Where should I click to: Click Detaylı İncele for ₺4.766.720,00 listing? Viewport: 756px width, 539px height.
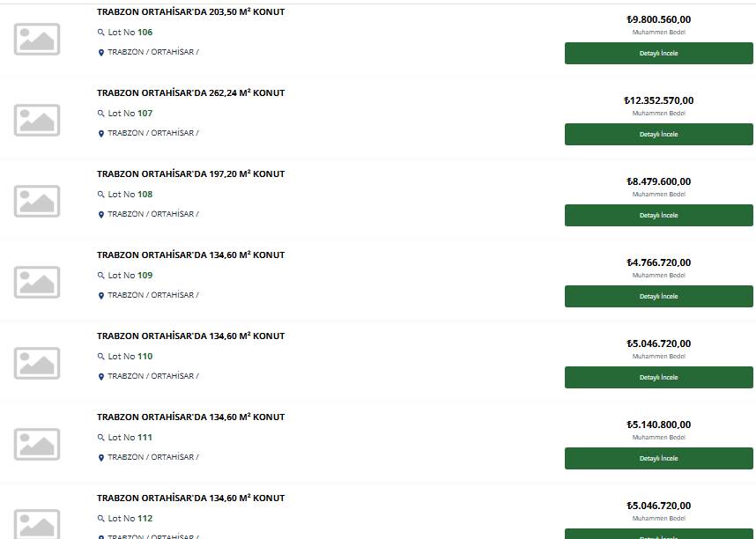click(x=658, y=296)
